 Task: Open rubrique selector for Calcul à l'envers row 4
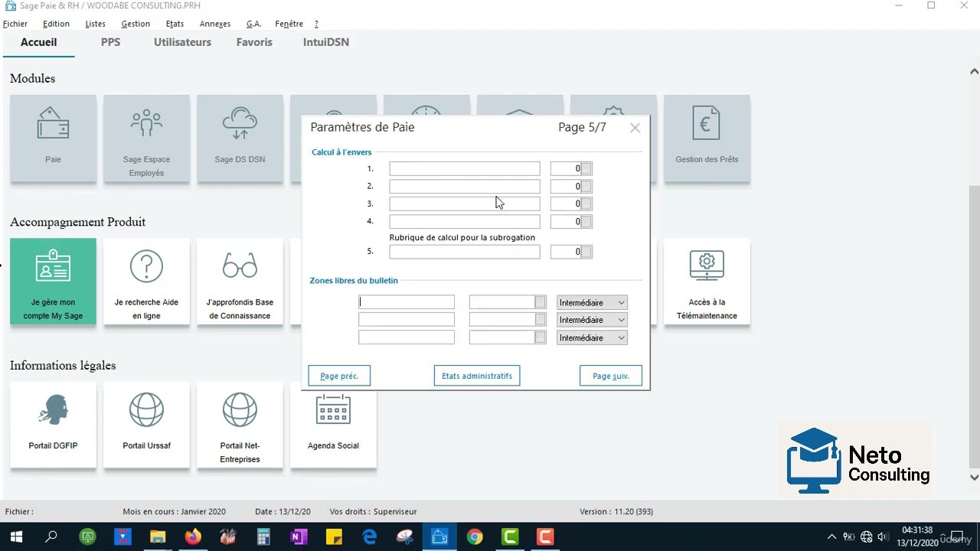pyautogui.click(x=586, y=221)
